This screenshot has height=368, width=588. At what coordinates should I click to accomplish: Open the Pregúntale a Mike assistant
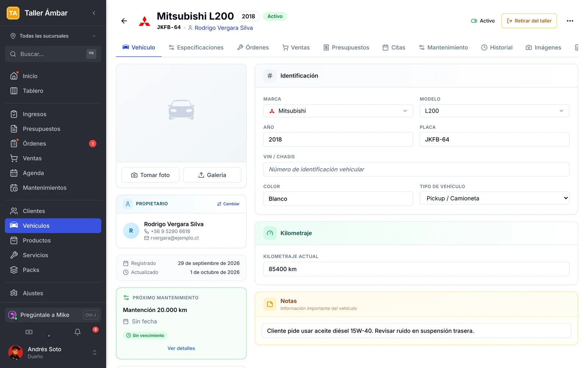(x=53, y=315)
